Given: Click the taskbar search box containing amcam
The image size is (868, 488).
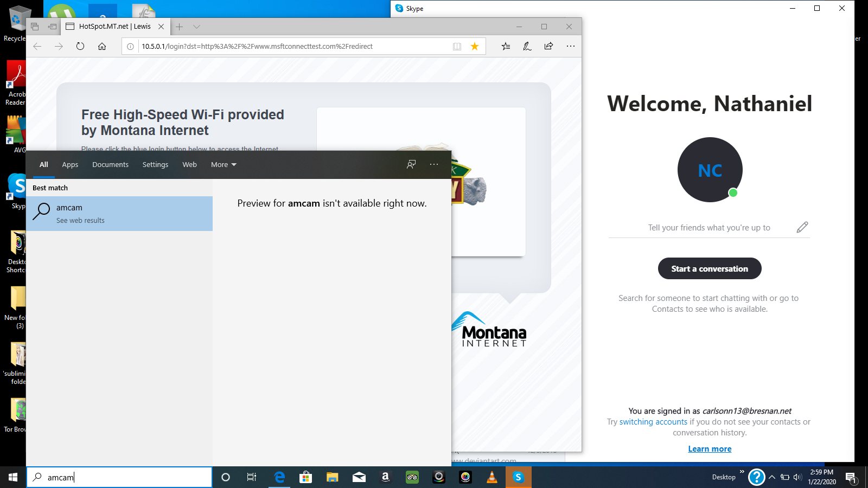Looking at the screenshot, I should pos(119,477).
